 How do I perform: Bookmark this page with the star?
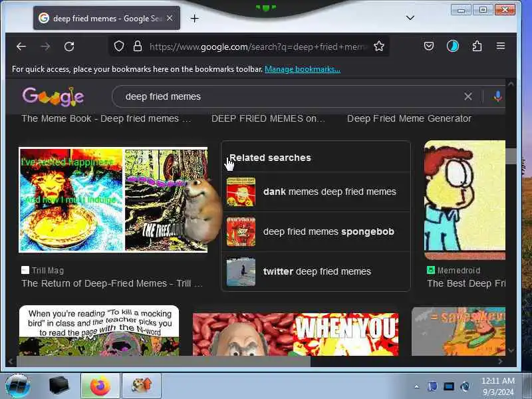click(x=378, y=46)
